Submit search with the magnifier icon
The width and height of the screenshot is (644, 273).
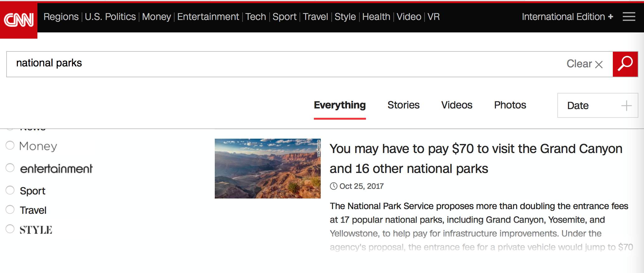(x=625, y=64)
